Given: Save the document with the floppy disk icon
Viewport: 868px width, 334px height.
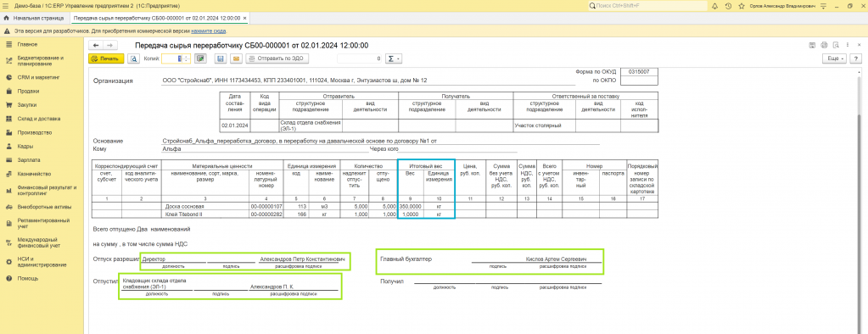Looking at the screenshot, I should point(221,58).
